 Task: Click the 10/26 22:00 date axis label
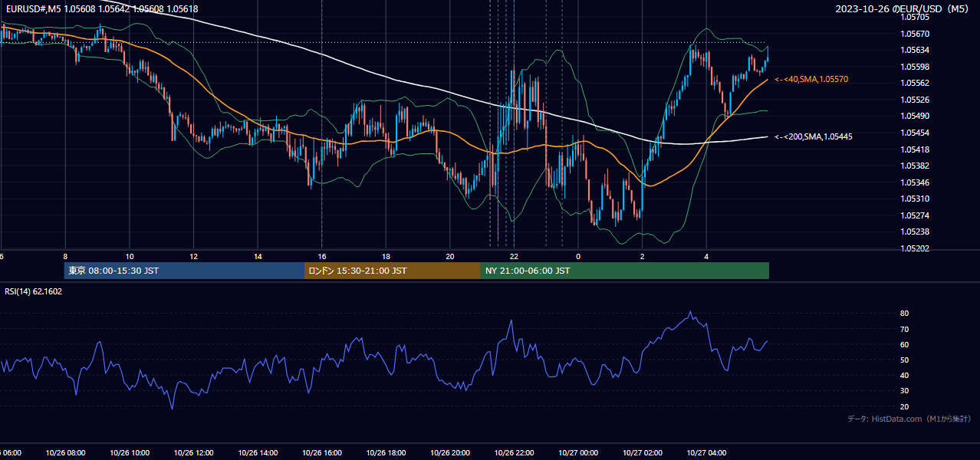(515, 453)
